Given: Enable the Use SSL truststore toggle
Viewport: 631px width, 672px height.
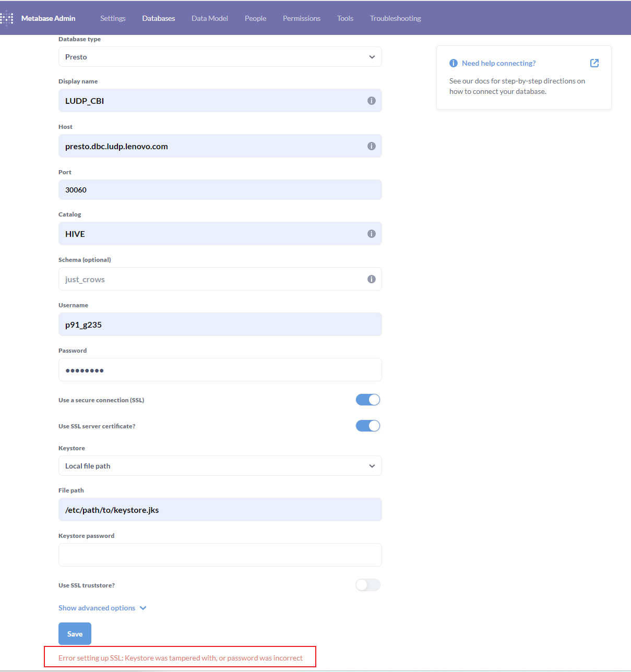Looking at the screenshot, I should pos(367,585).
